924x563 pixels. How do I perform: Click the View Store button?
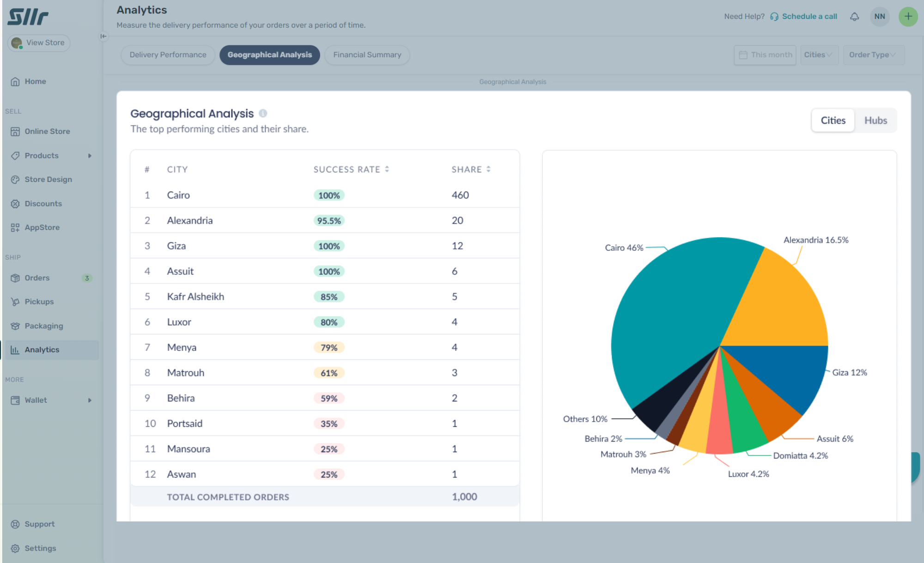click(39, 43)
